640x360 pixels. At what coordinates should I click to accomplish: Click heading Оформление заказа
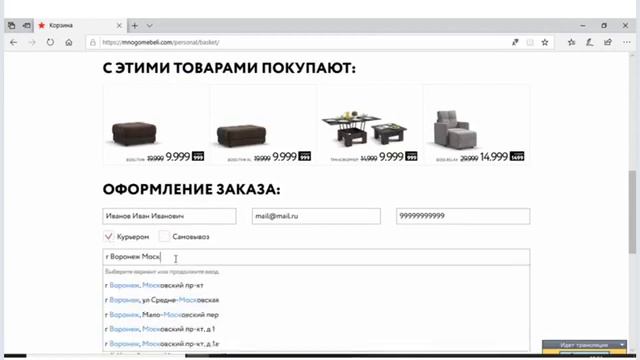click(x=191, y=189)
